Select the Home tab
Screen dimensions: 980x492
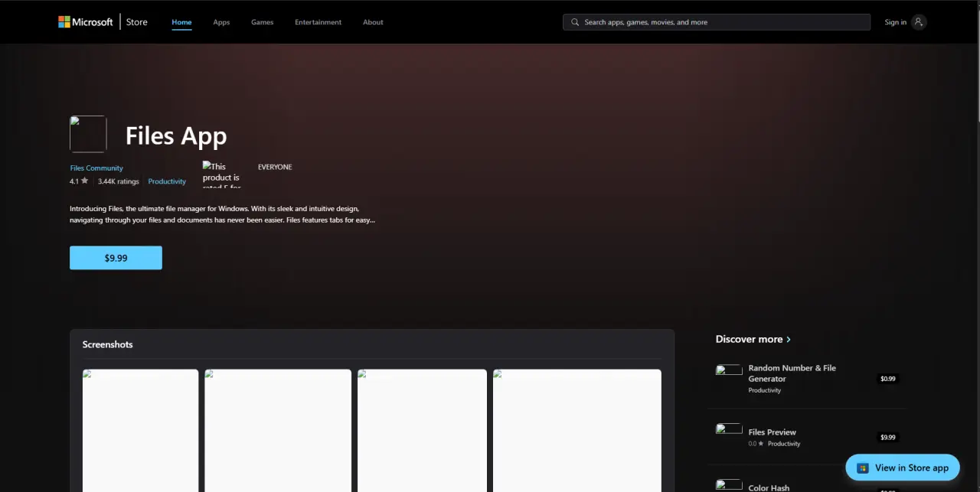click(x=181, y=22)
